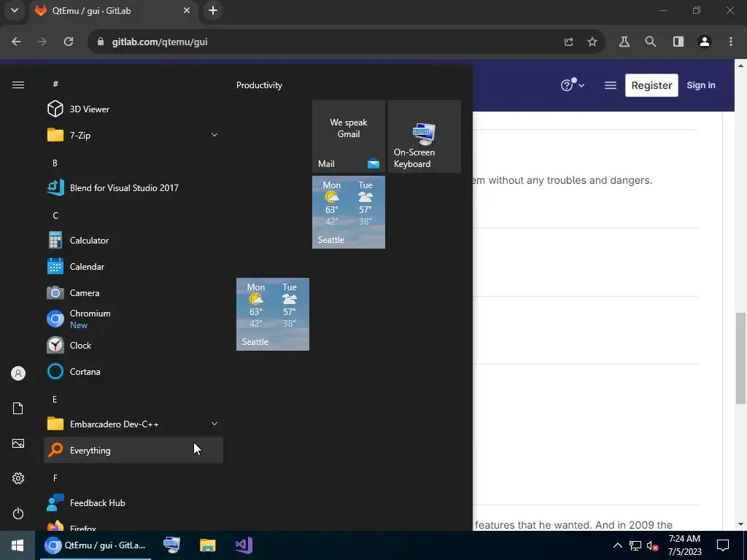Viewport: 747px width, 560px height.
Task: Expand the Embarcadero Dev-C++ folder chevron
Action: (214, 424)
